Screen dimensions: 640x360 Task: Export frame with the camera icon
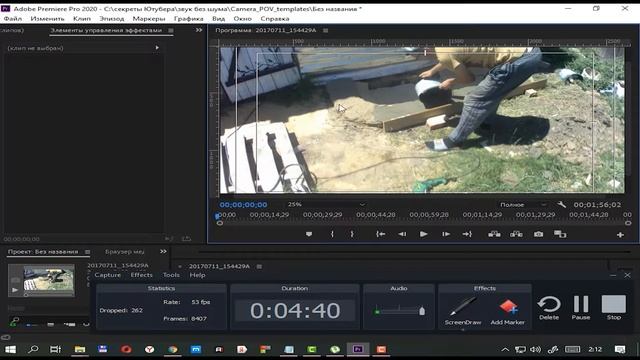tap(538, 234)
